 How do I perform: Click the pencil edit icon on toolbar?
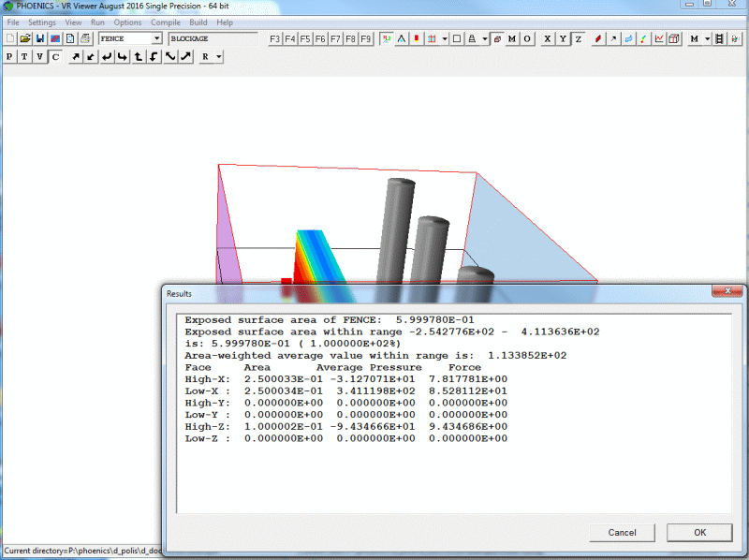[x=598, y=39]
